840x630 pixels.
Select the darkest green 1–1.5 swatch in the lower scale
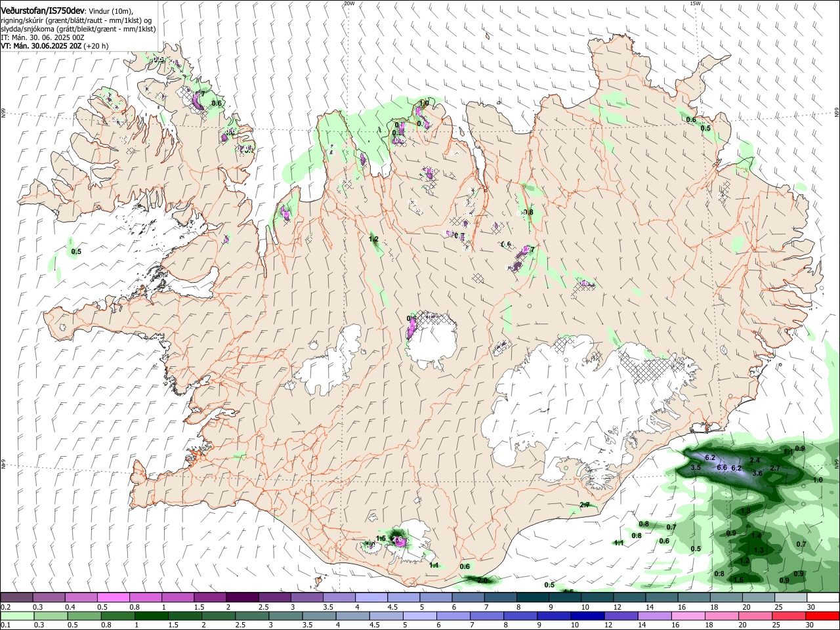coord(152,616)
